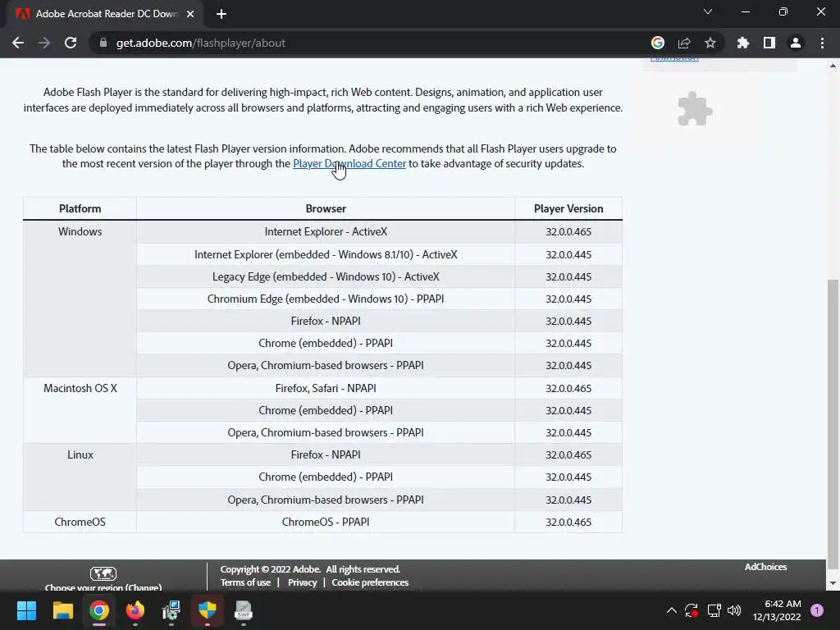This screenshot has height=630, width=840.
Task: Click the AdChoices link
Action: (765, 567)
